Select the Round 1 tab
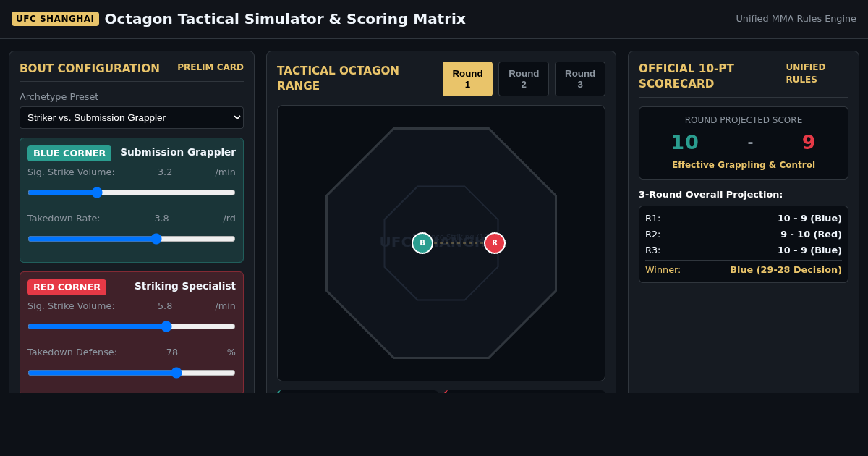 (x=467, y=79)
